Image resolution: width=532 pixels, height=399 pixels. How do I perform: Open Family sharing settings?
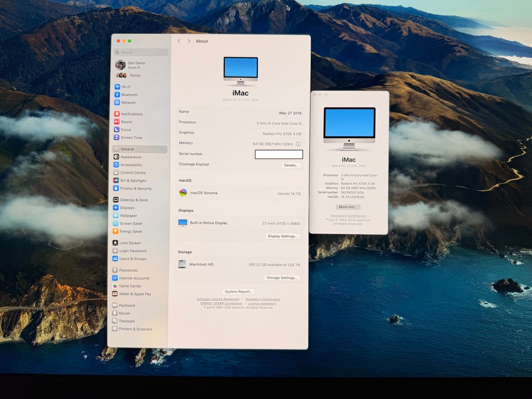pyautogui.click(x=128, y=75)
